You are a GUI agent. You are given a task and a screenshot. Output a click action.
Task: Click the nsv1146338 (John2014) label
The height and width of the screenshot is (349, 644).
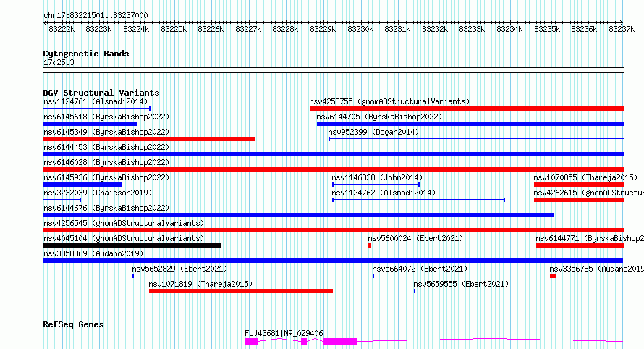point(377,177)
